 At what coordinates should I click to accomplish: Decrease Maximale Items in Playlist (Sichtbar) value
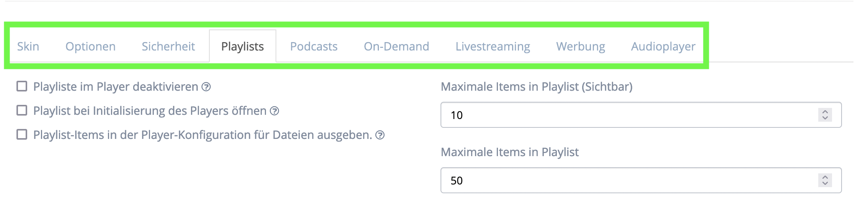(x=825, y=118)
